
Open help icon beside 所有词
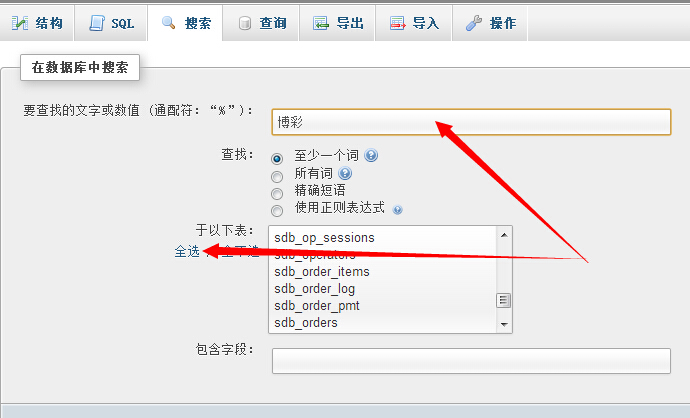point(346,173)
